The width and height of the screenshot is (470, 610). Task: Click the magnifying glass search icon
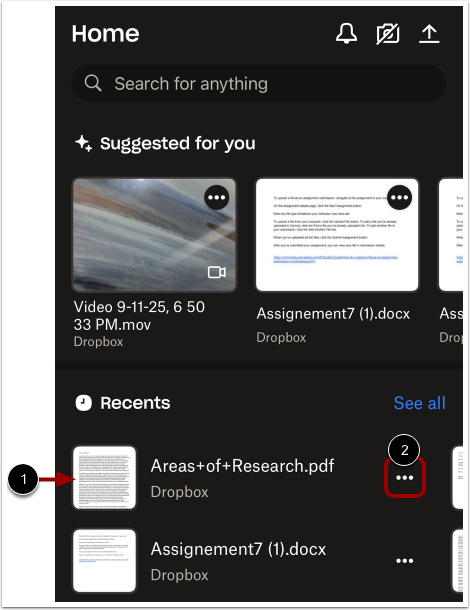click(x=93, y=83)
